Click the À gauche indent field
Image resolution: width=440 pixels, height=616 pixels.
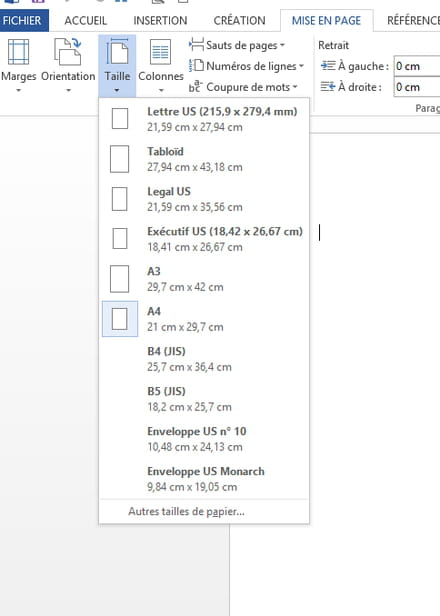417,66
